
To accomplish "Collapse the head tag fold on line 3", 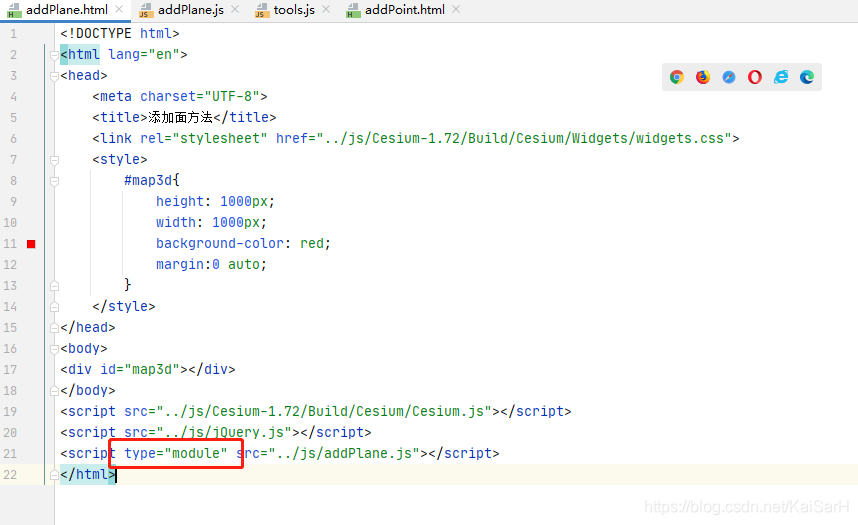I will pyautogui.click(x=54, y=76).
